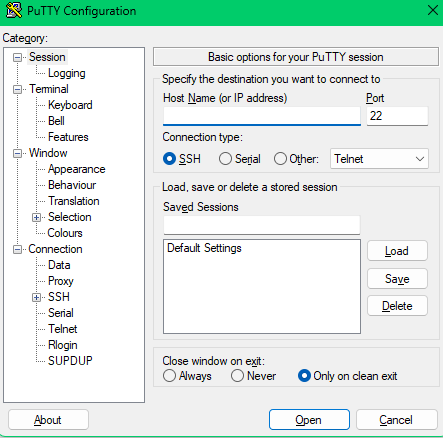This screenshot has width=443, height=438.
Task: Select Connection category in tree
Action: click(55, 249)
